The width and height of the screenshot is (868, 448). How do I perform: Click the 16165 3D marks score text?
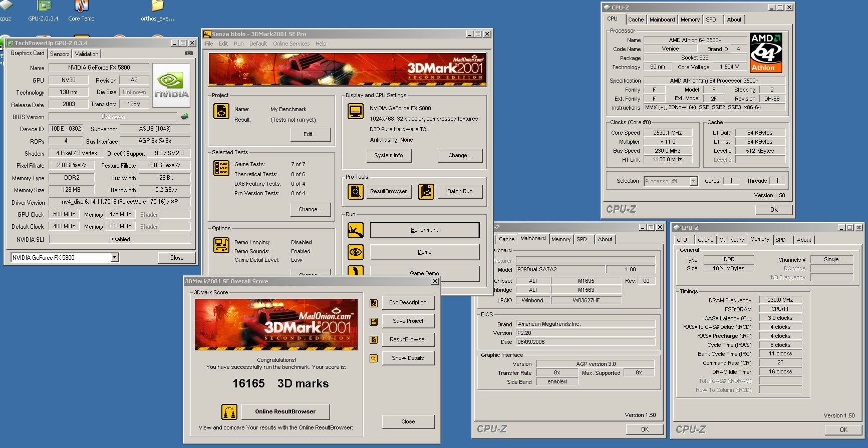pyautogui.click(x=280, y=383)
